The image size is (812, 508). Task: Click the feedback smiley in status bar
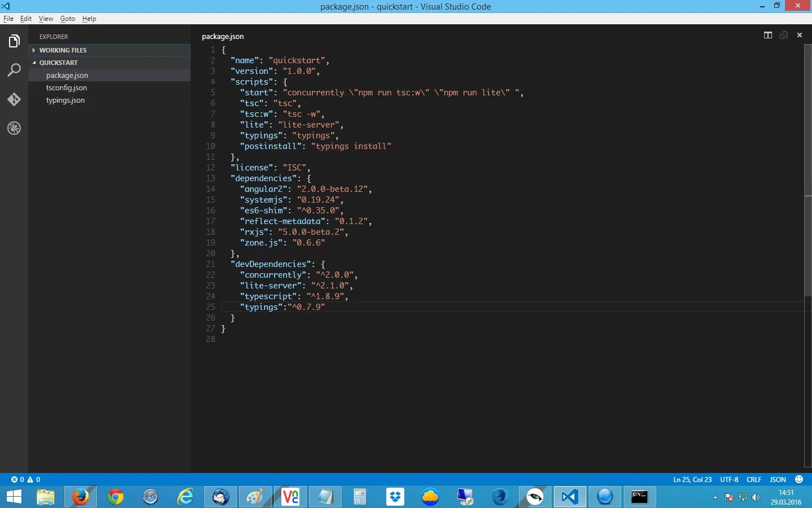(x=798, y=479)
